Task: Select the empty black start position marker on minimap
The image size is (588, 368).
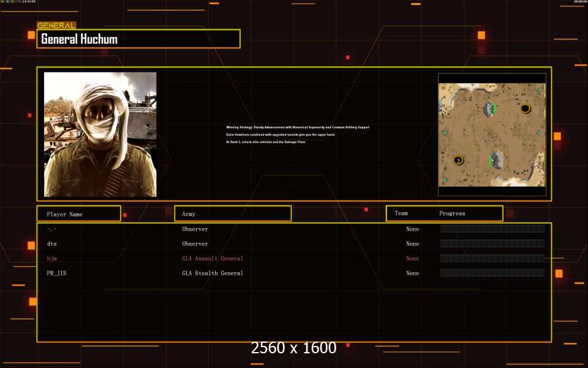Action: [525, 109]
